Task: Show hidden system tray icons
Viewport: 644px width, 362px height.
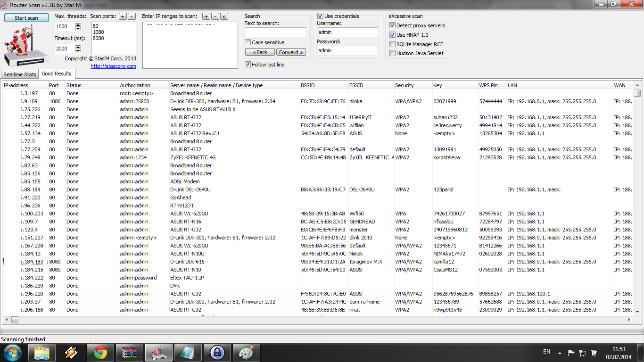Action: tap(559, 352)
